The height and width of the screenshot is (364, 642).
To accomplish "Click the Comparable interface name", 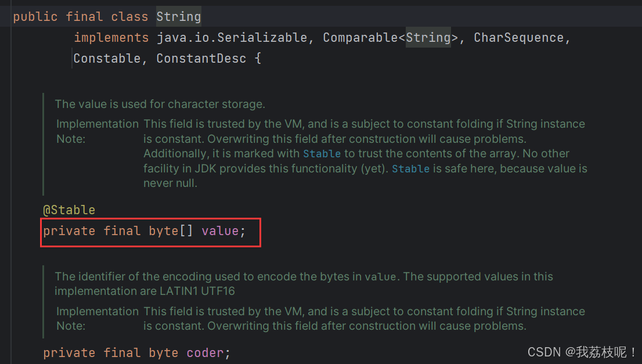I will (x=360, y=38).
